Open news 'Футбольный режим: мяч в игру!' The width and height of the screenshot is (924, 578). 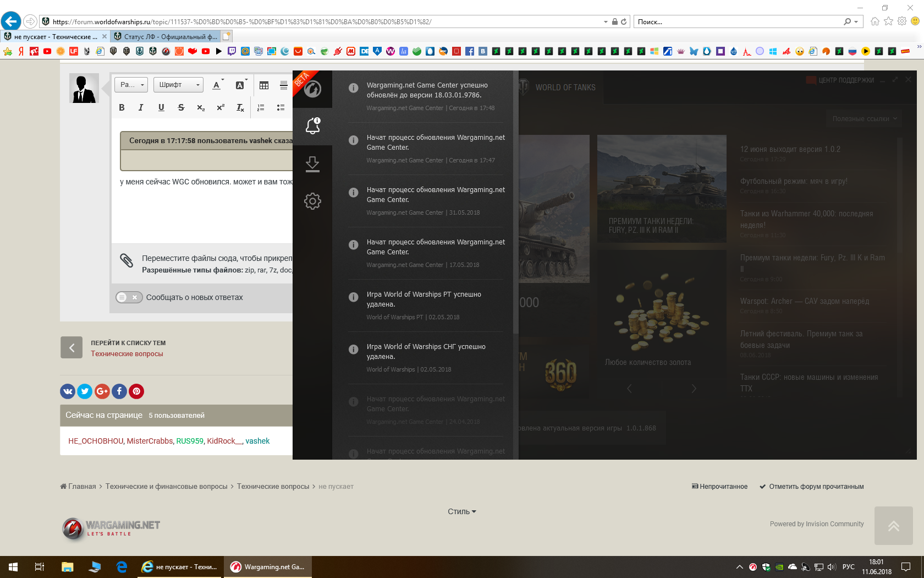pyautogui.click(x=794, y=181)
